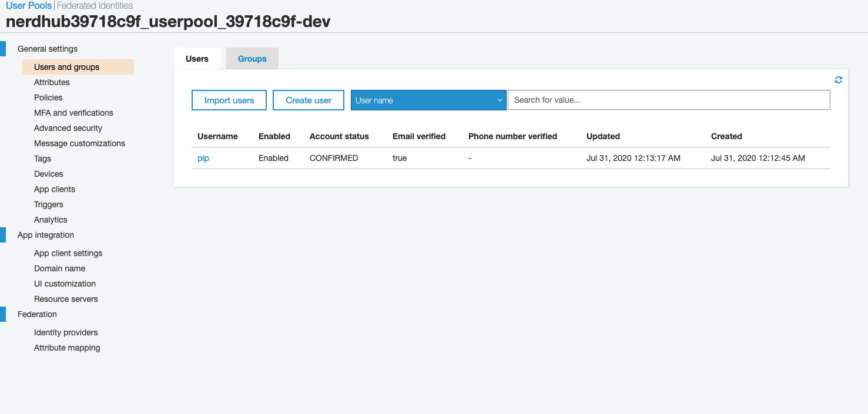The width and height of the screenshot is (868, 414).
Task: Open the Domain name section
Action: click(x=59, y=268)
